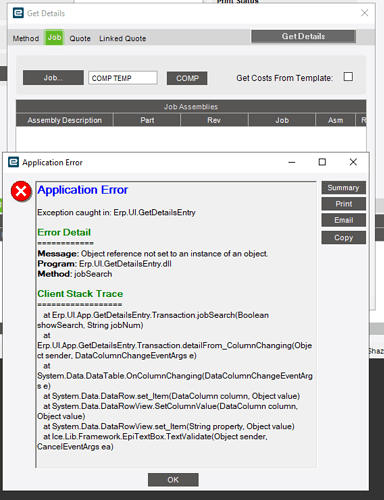Email the error report
The image size is (384, 500).
click(x=343, y=220)
